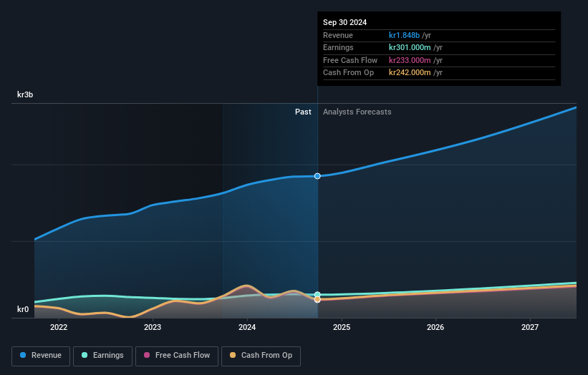Click the 2025 x-axis label
This screenshot has height=375, width=588.
342,328
